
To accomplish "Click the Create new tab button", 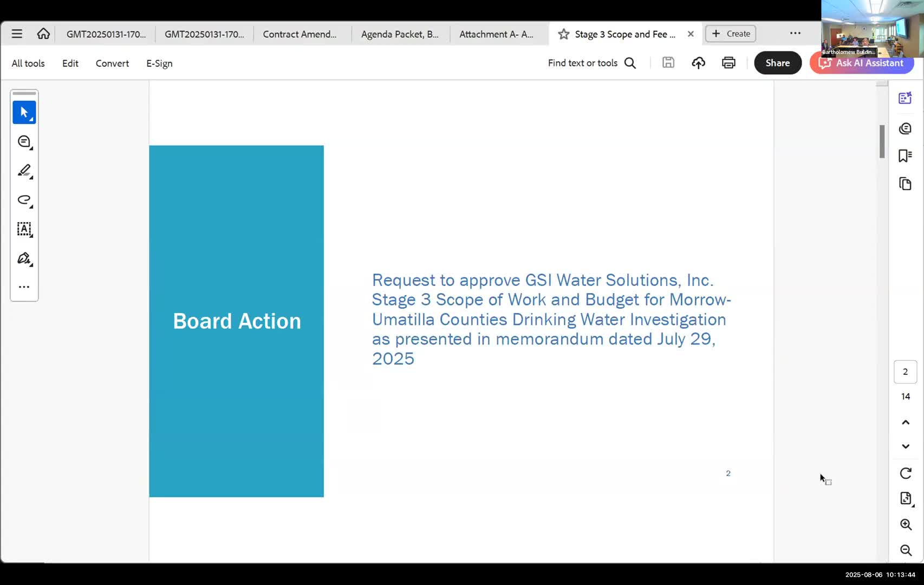I will tap(731, 34).
